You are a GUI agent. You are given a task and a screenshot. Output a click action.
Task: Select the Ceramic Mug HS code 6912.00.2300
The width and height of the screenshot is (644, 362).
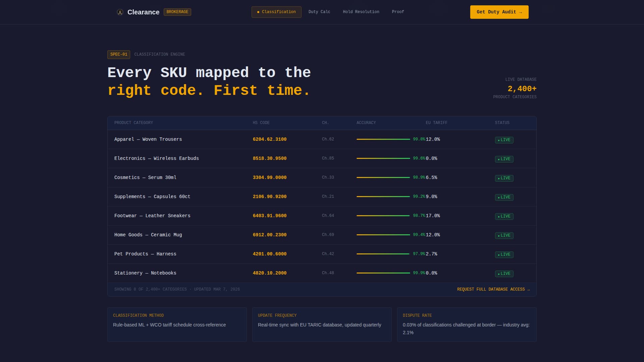pos(269,235)
